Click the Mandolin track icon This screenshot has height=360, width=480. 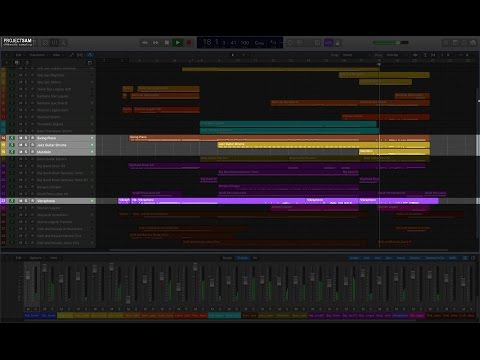pyautogui.click(x=12, y=152)
